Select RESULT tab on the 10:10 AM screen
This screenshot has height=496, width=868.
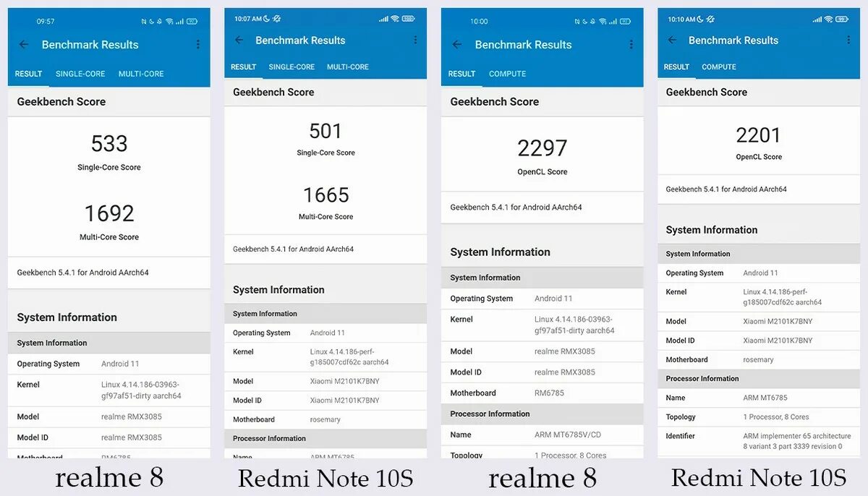tap(676, 67)
